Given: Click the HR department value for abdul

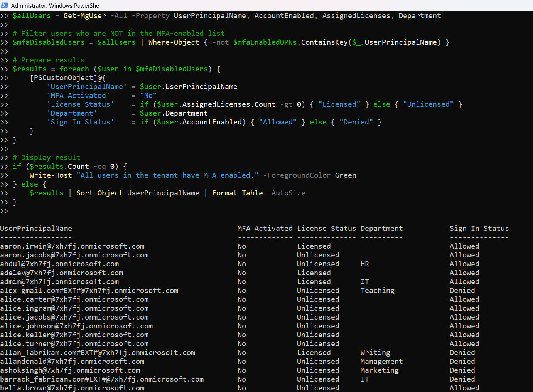Looking at the screenshot, I should (x=364, y=264).
